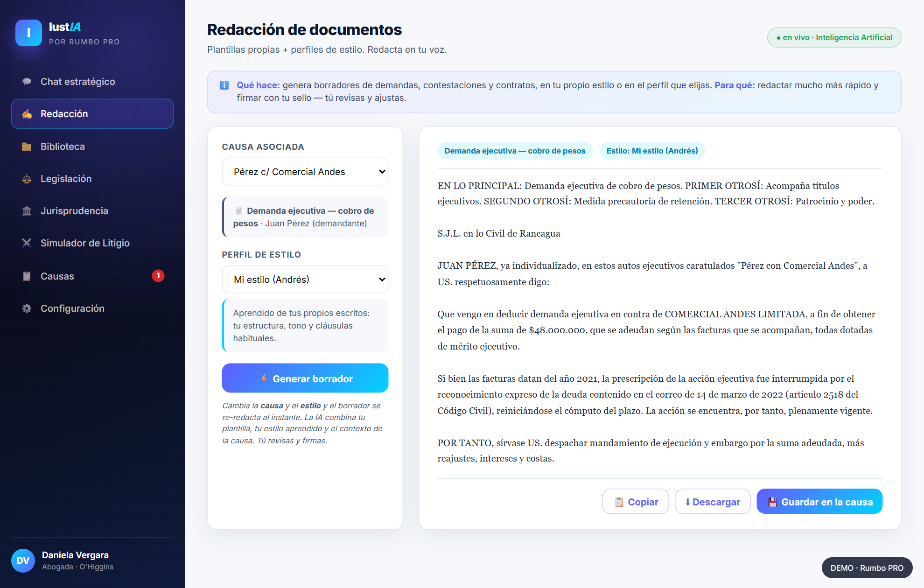Open the Causa asociada dropdown
Screen dimensions: 924x588
(305, 172)
